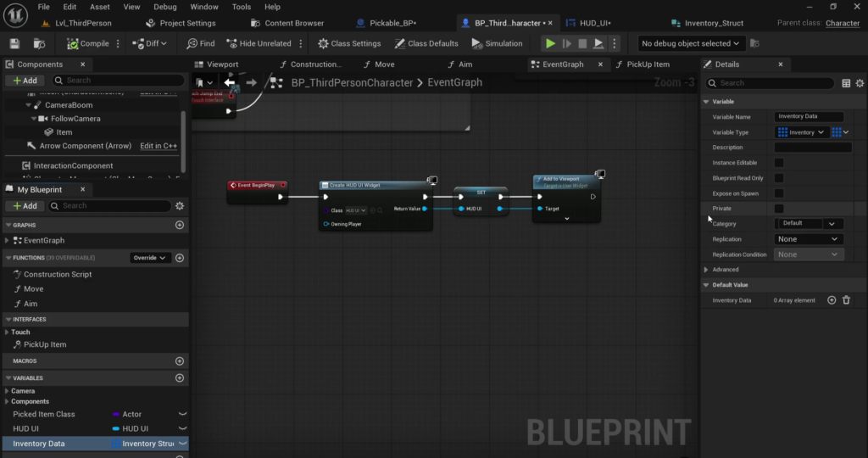This screenshot has width=868, height=458.
Task: Click the Stop playback icon
Action: coord(582,43)
